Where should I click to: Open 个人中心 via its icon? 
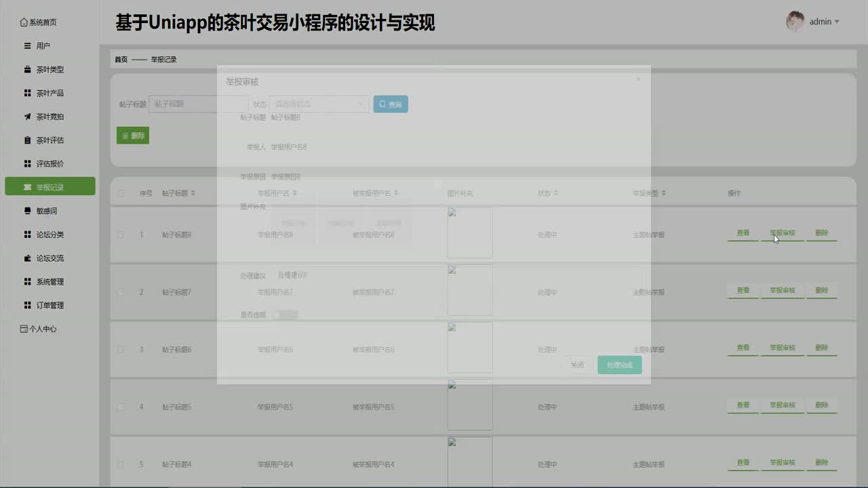(24, 329)
